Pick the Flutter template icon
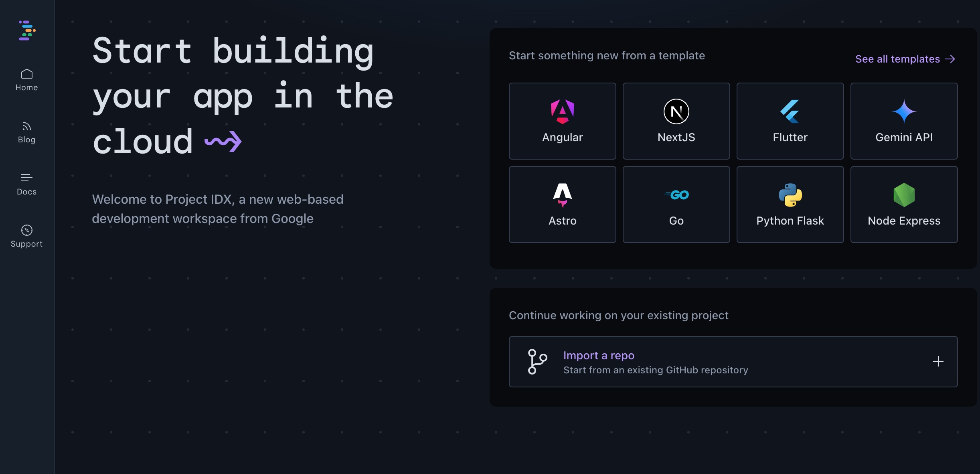The width and height of the screenshot is (980, 474). click(790, 112)
